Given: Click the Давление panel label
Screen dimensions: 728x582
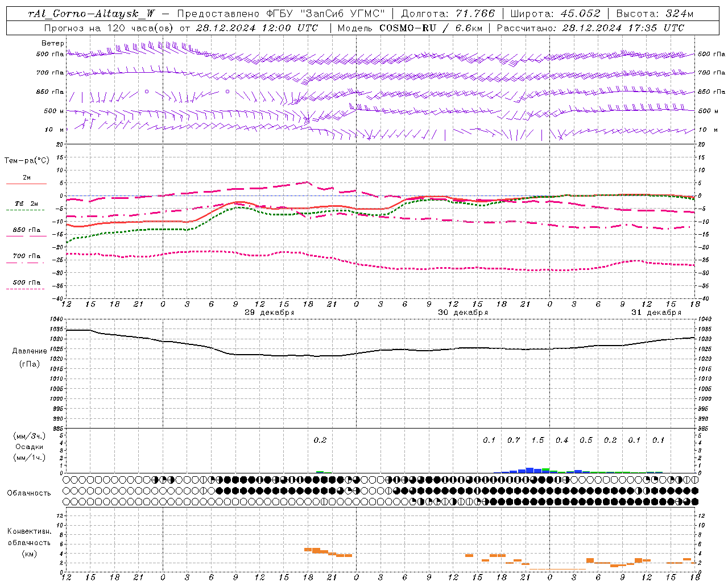Looking at the screenshot, I should tap(29, 351).
